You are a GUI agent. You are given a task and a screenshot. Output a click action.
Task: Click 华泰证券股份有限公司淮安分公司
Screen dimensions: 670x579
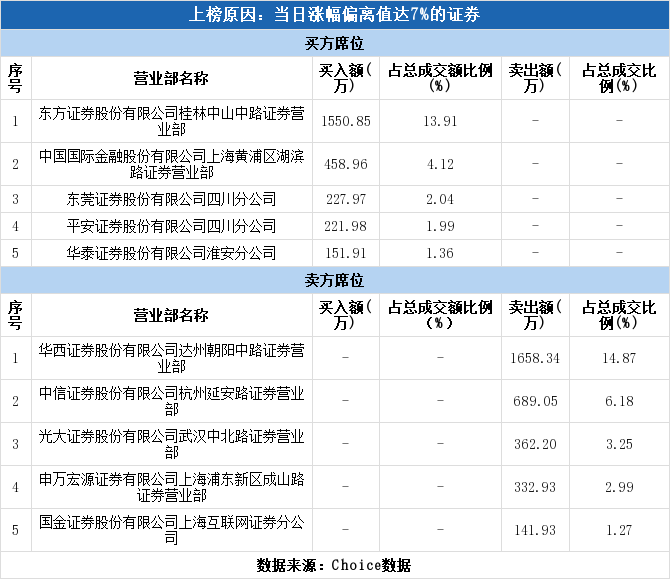[171, 253]
